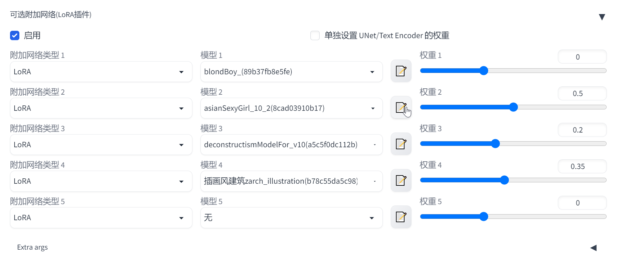
Task: Click the 权重 4 slider handle
Action: 504,180
